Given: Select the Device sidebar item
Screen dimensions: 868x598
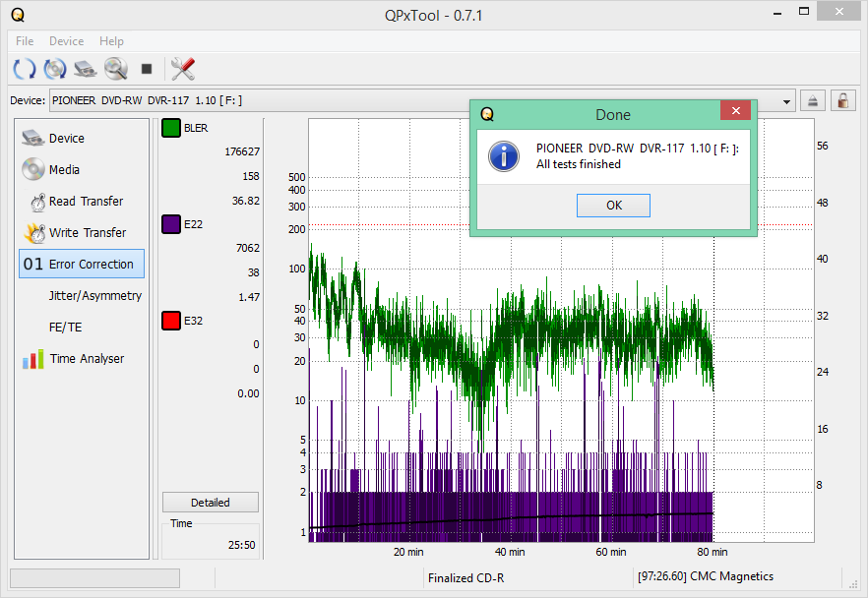Looking at the screenshot, I should point(82,138).
